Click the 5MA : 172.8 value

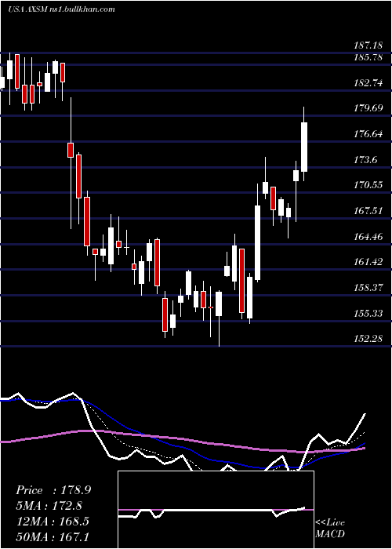(49, 506)
